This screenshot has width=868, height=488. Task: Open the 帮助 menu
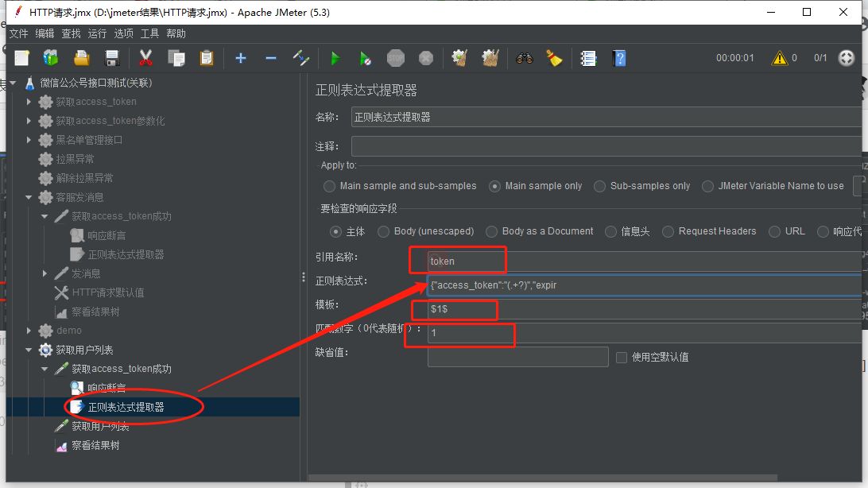(176, 33)
